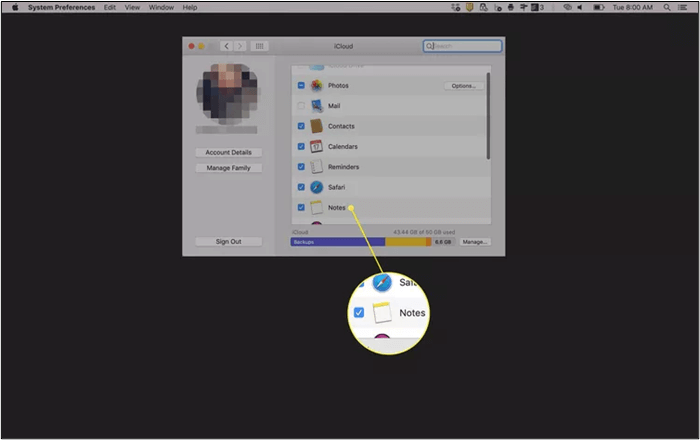Open the Window menu

(x=161, y=7)
